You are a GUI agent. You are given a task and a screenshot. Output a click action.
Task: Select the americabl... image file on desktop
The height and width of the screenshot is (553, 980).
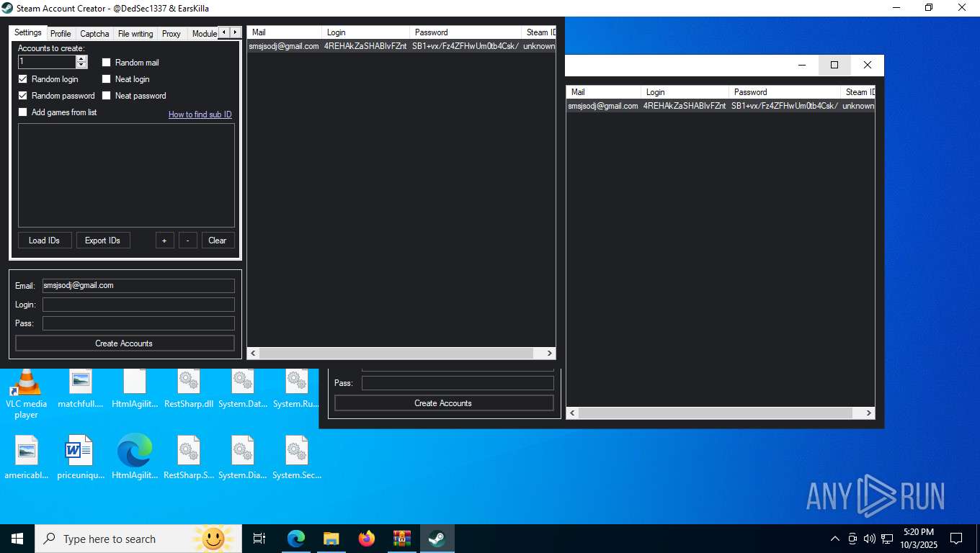pyautogui.click(x=27, y=457)
